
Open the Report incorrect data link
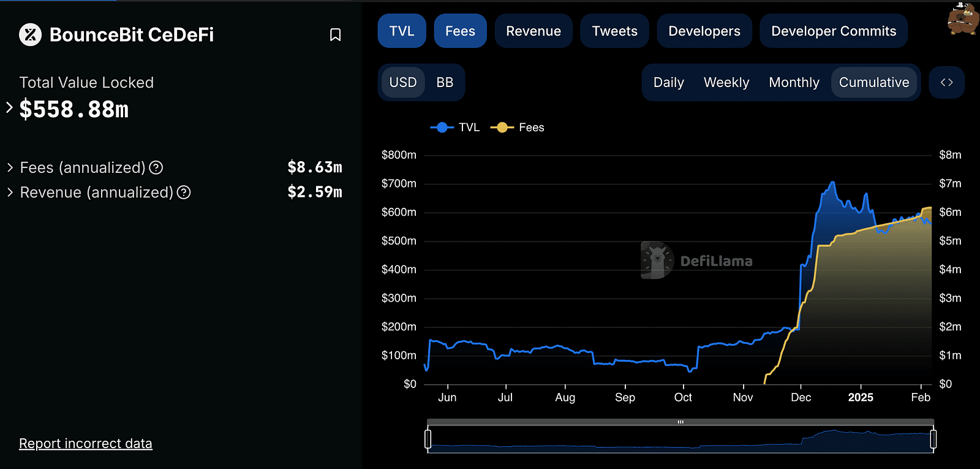[x=86, y=443]
